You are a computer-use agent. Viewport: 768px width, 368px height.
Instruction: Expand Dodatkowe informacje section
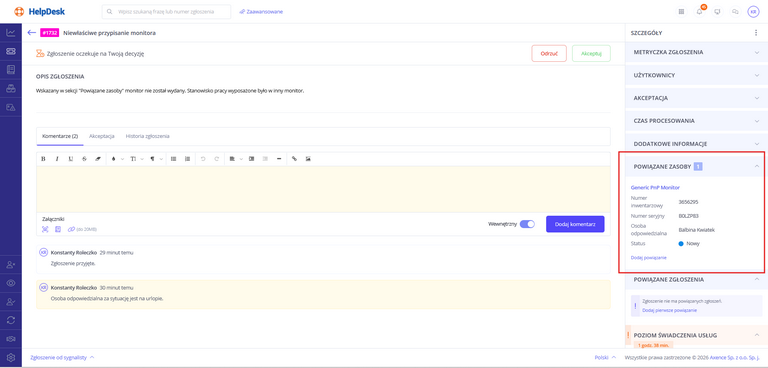(x=694, y=144)
